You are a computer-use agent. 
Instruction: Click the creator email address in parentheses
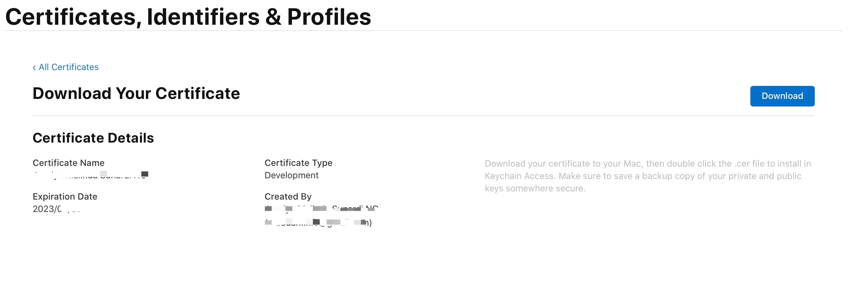point(318,223)
